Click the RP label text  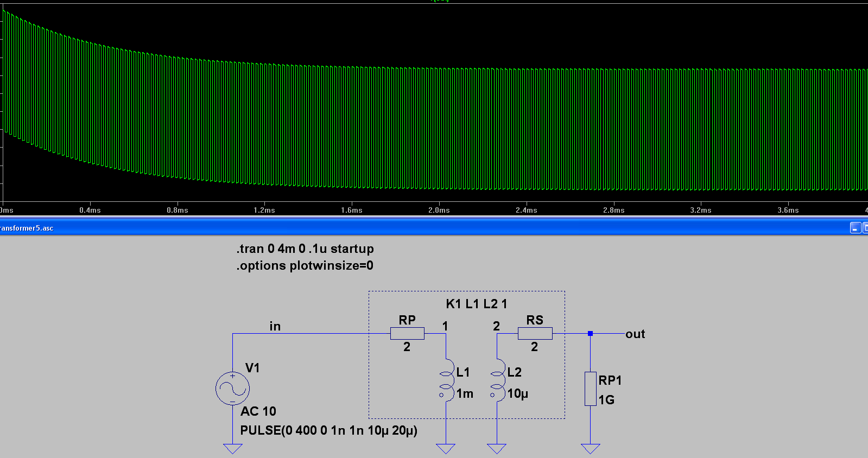pyautogui.click(x=407, y=320)
